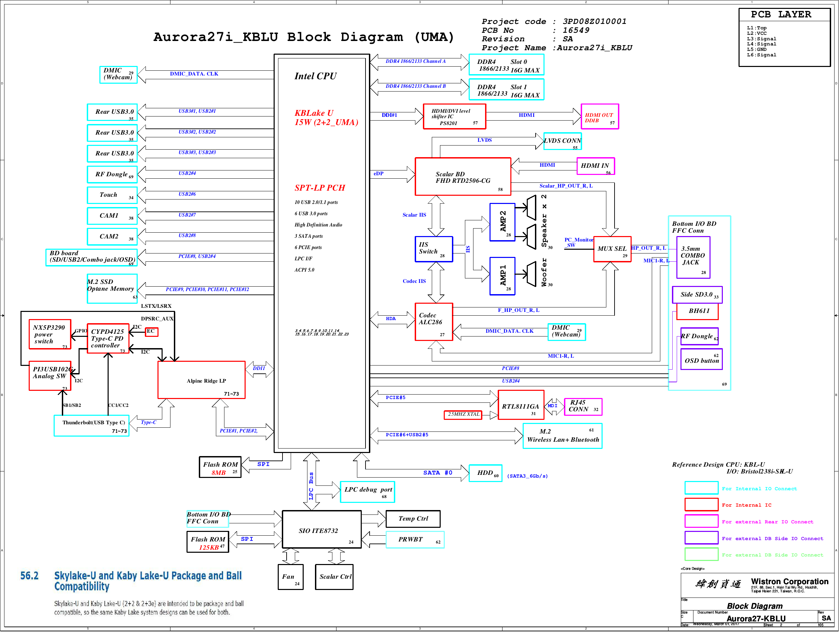Click the 'KBLake U 15W (2+2_UMA)' label

(x=326, y=118)
